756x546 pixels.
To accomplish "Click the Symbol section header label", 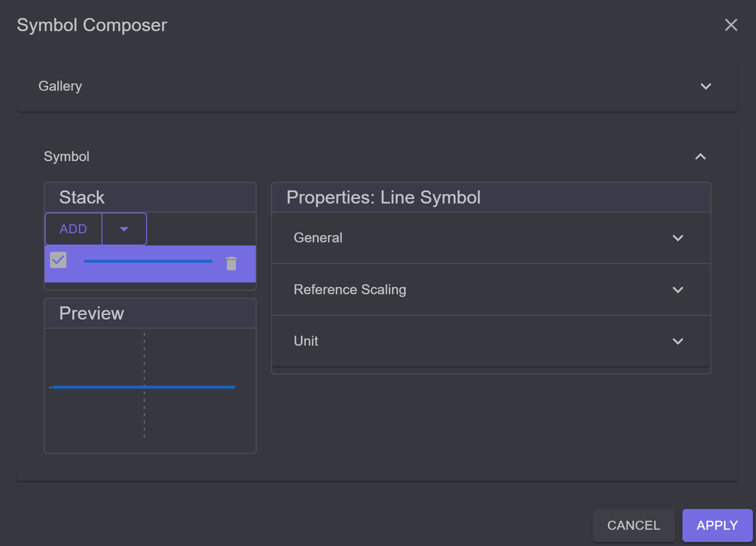I will [x=66, y=157].
